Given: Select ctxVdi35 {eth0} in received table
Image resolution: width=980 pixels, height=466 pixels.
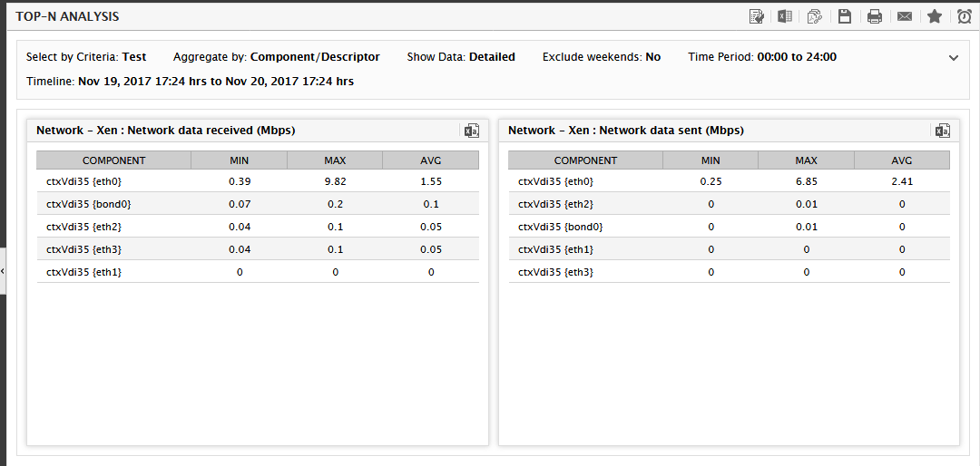Looking at the screenshot, I should coord(83,182).
